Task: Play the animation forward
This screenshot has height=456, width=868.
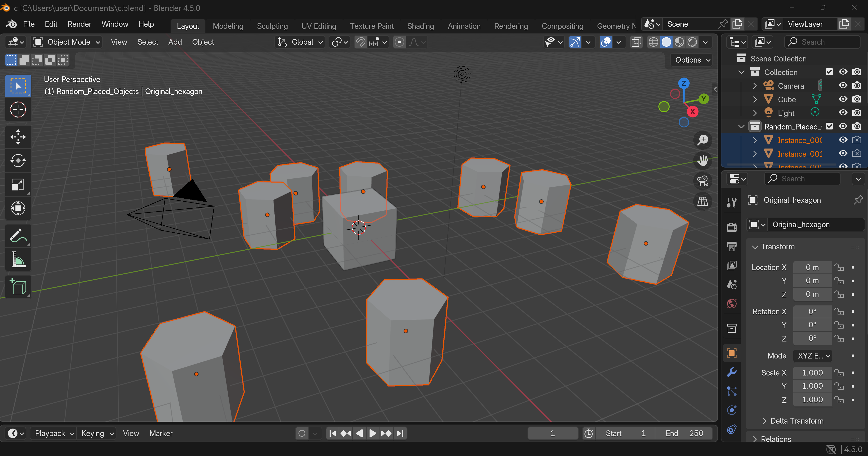Action: pos(372,433)
